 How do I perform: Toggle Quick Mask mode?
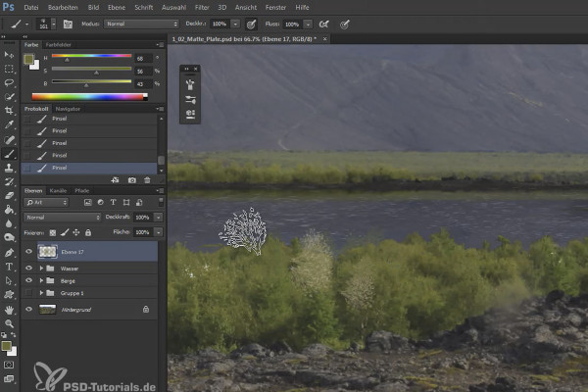click(9, 365)
